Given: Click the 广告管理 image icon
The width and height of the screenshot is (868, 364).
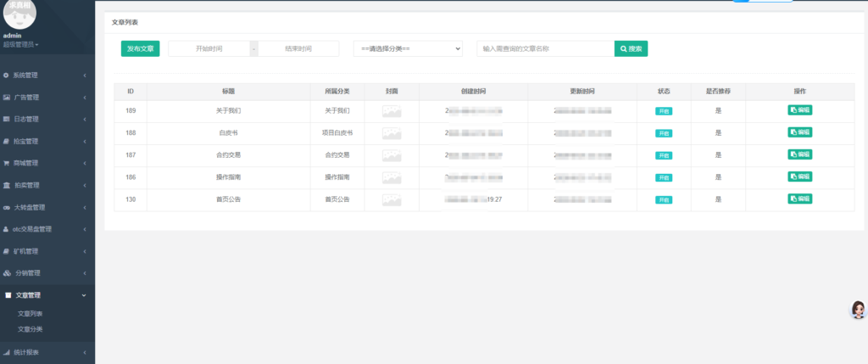Looking at the screenshot, I should click(7, 98).
